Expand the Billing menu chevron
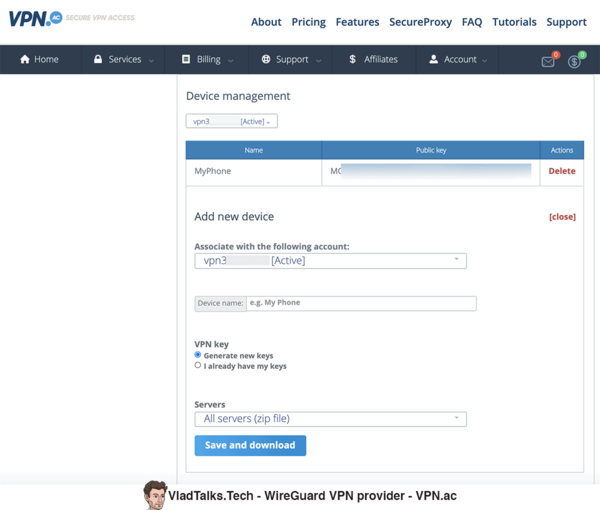 (x=231, y=60)
